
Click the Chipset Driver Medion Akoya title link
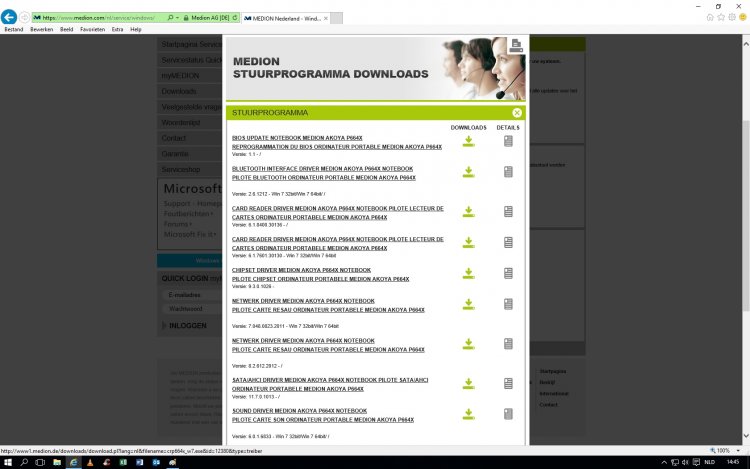(x=301, y=270)
